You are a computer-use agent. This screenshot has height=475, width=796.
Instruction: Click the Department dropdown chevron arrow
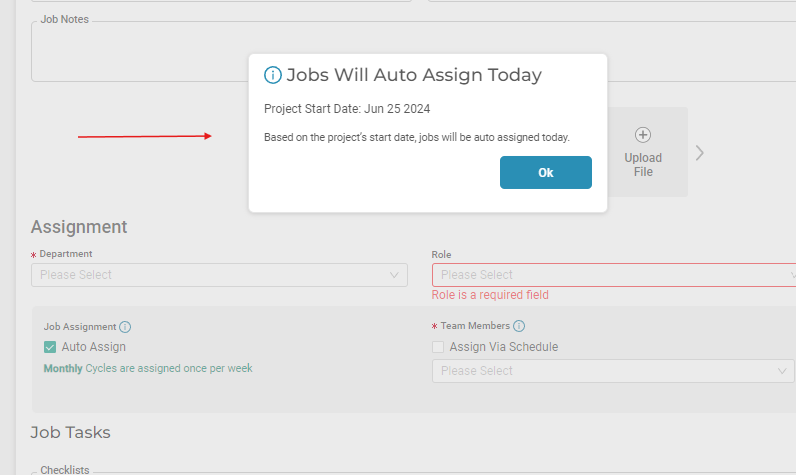(x=394, y=275)
